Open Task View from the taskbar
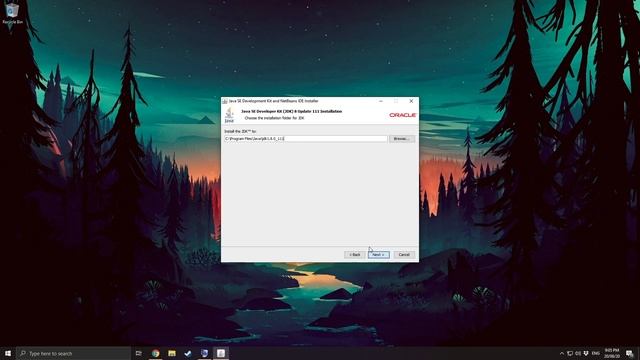 pyautogui.click(x=139, y=353)
